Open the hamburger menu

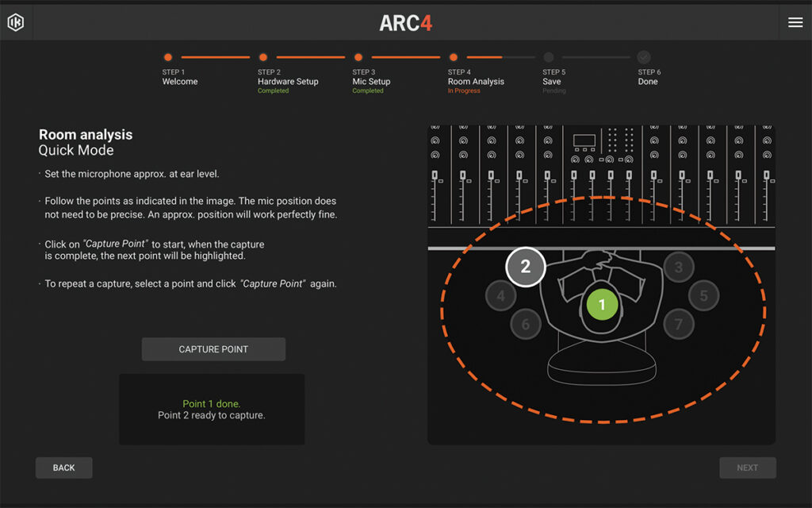(795, 22)
